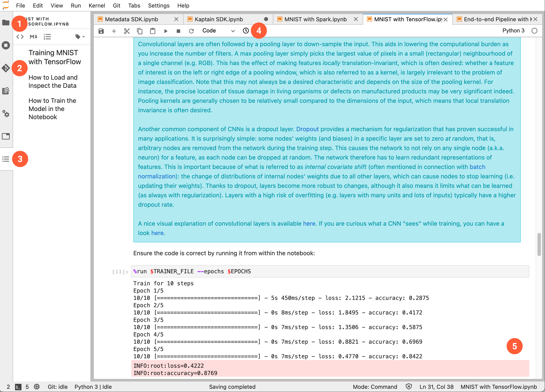Open running terminals and kernels panel
This screenshot has width=545, height=392.
(x=6, y=45)
